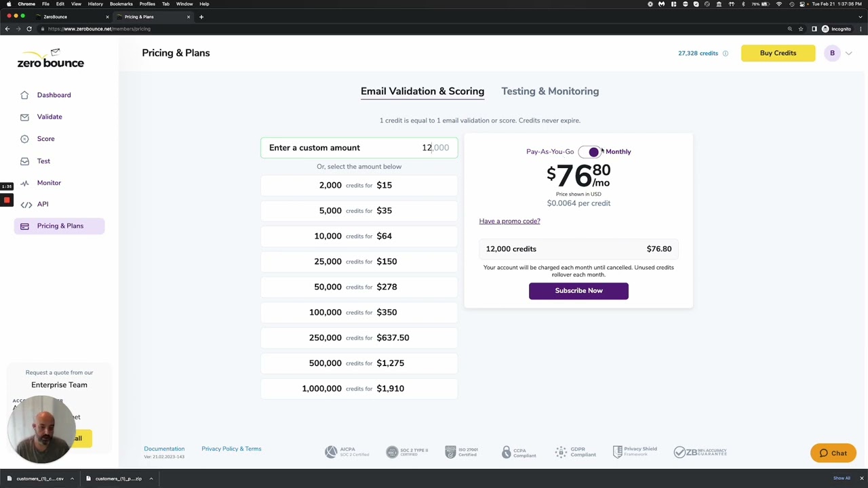868x488 pixels.
Task: Select 1,000,000 credits for $1,910
Action: [359, 388]
